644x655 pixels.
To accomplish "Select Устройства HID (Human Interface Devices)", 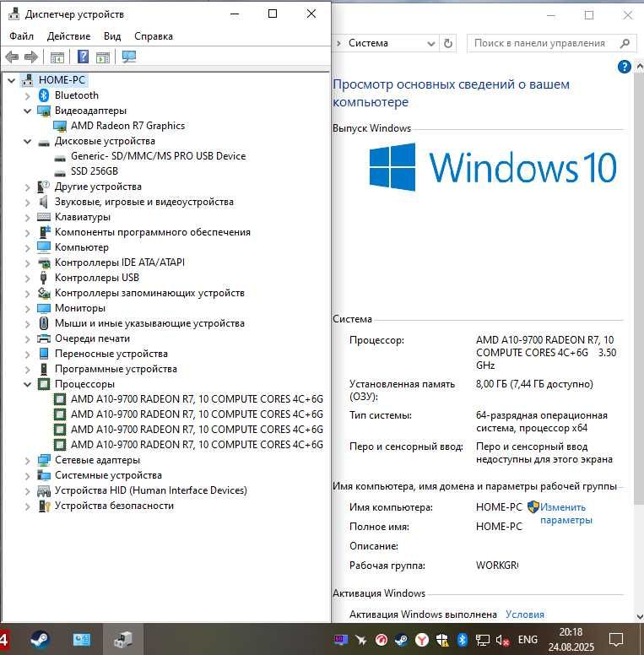I will click(151, 490).
